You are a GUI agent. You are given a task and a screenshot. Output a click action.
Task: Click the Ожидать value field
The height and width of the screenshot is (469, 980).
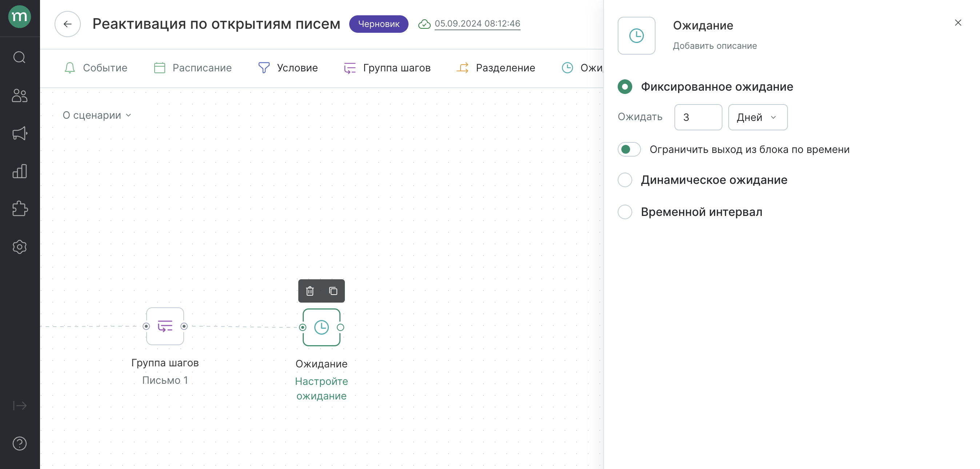pos(698,117)
